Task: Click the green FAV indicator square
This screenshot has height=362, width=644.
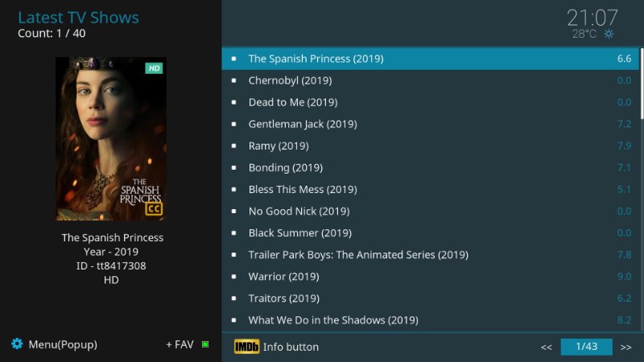Action: click(x=205, y=344)
